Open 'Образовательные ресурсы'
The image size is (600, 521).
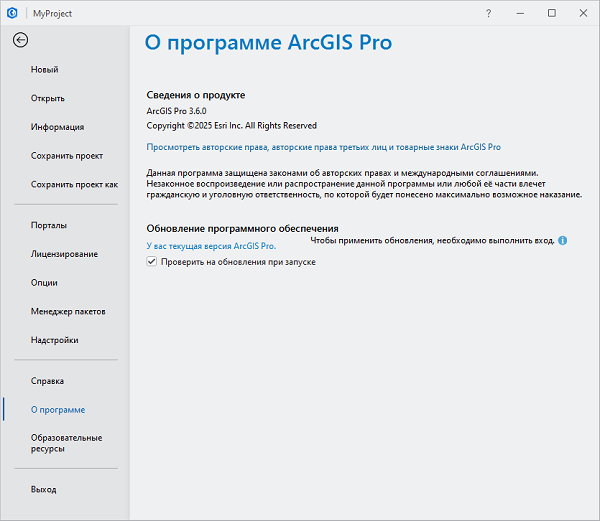pyautogui.click(x=67, y=443)
